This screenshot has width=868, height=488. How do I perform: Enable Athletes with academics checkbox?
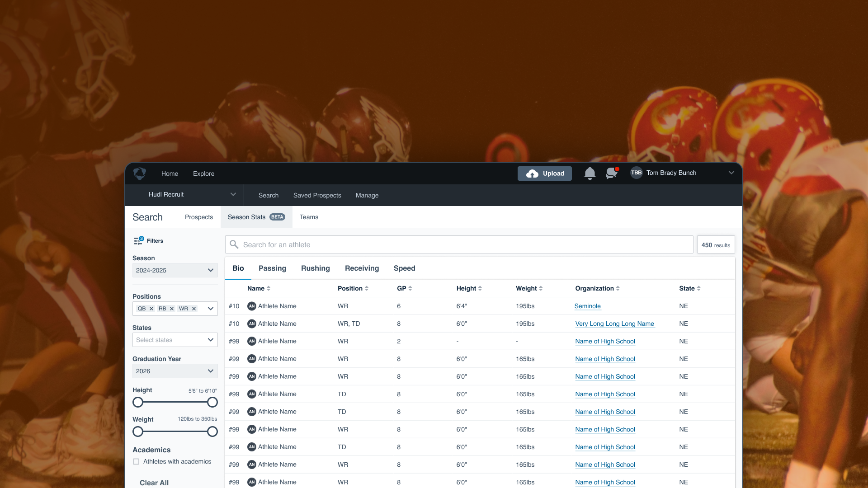pos(136,461)
